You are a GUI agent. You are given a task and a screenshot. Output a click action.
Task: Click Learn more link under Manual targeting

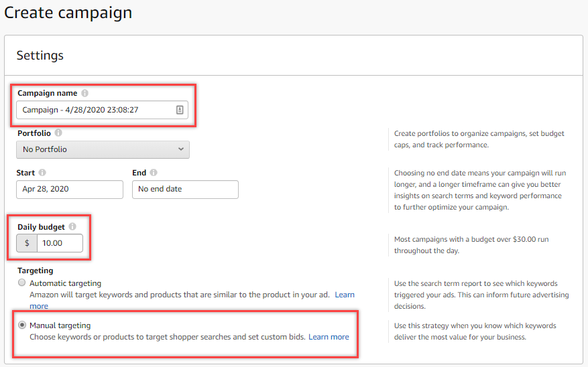pyautogui.click(x=329, y=337)
